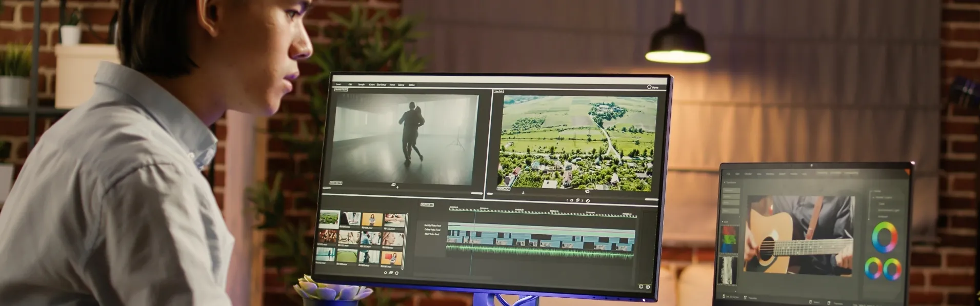
Task: Click the media bin vertical scrollbar
Action: [405, 241]
